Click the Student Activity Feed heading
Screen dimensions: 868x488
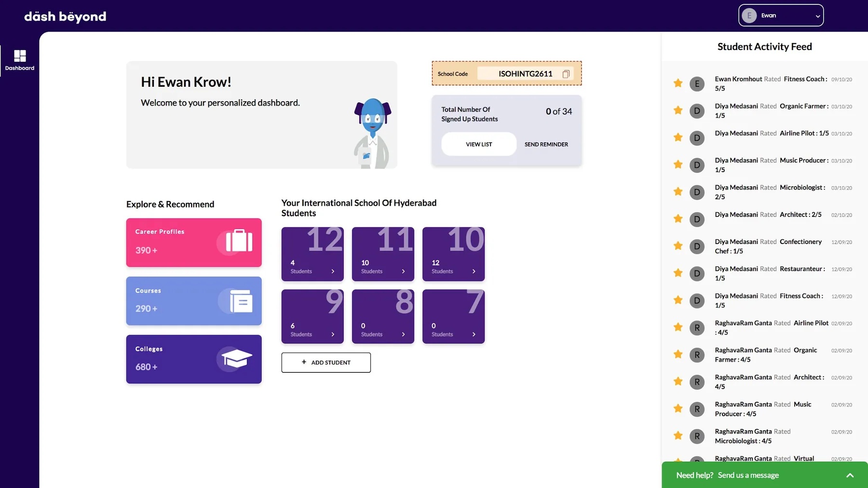pos(764,47)
